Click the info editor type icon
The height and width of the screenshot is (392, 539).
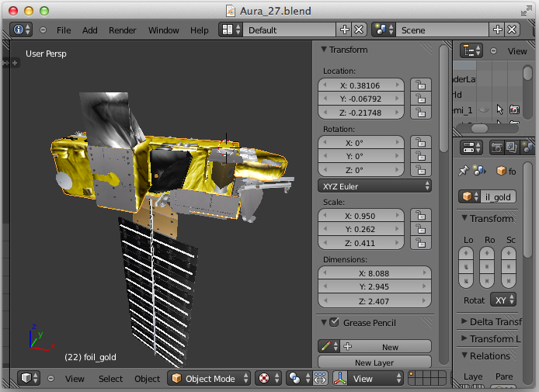point(21,29)
